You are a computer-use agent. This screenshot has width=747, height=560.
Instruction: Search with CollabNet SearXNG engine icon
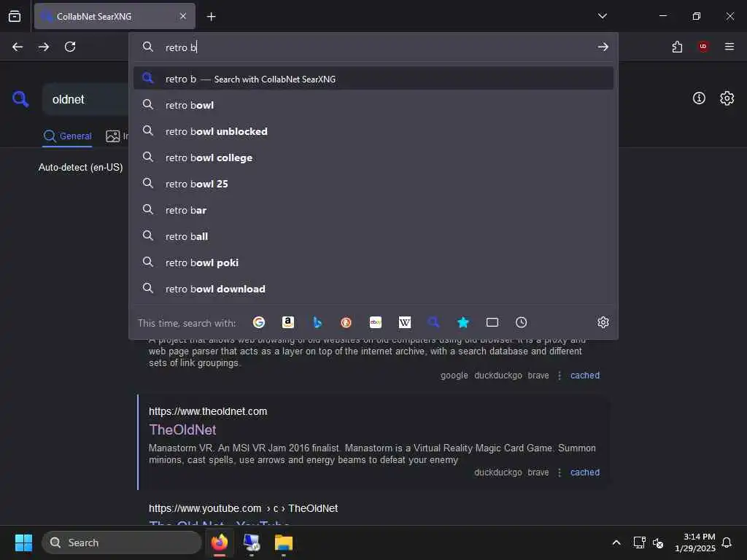tap(433, 322)
